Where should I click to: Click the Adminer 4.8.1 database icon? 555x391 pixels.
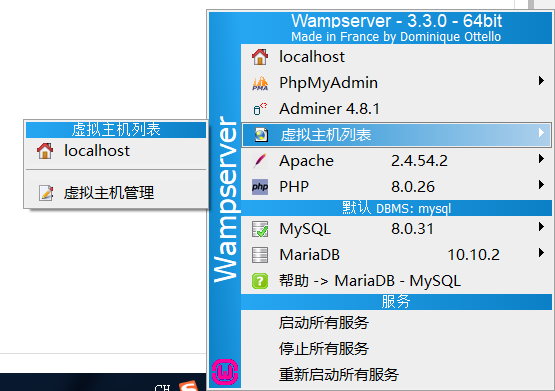pos(260,109)
